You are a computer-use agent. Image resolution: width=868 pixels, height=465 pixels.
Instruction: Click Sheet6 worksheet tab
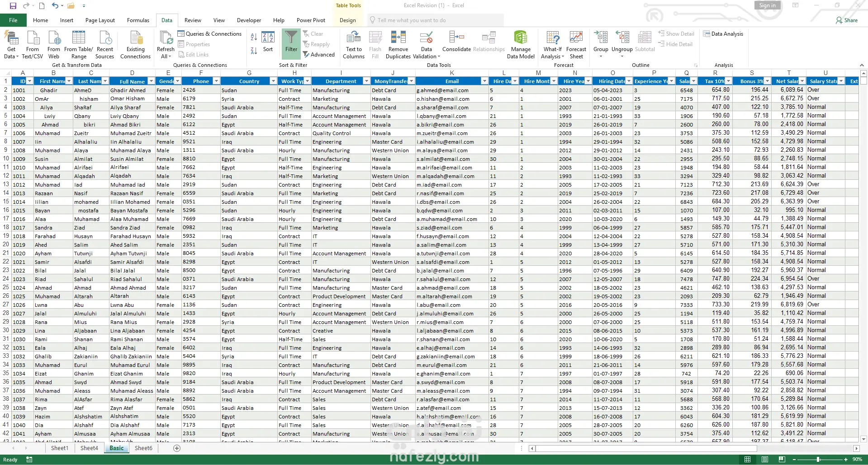[143, 448]
